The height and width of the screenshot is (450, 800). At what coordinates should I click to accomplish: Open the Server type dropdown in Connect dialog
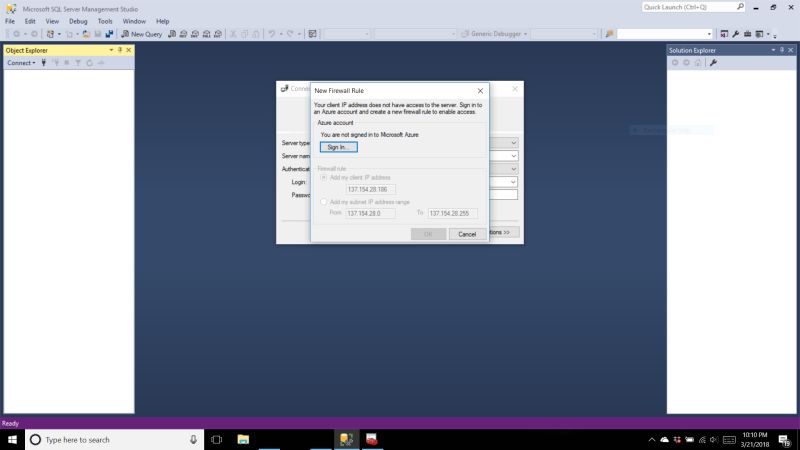coord(513,143)
